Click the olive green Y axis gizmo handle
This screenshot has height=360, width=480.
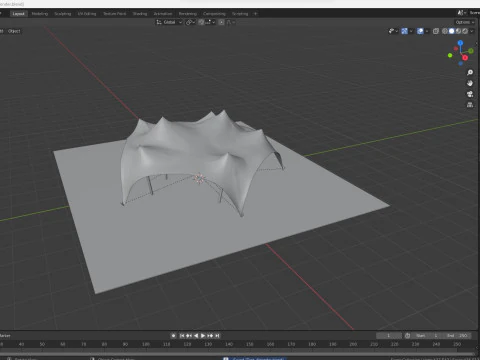click(471, 51)
